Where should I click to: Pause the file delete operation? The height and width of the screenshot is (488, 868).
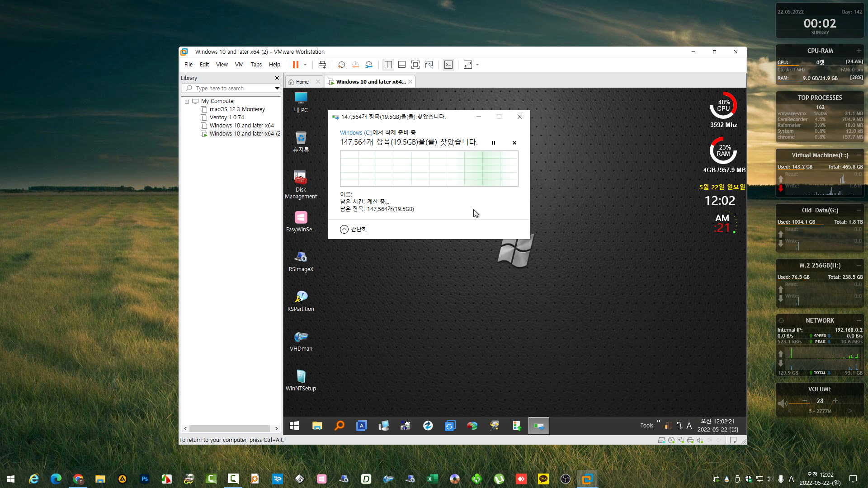(493, 143)
